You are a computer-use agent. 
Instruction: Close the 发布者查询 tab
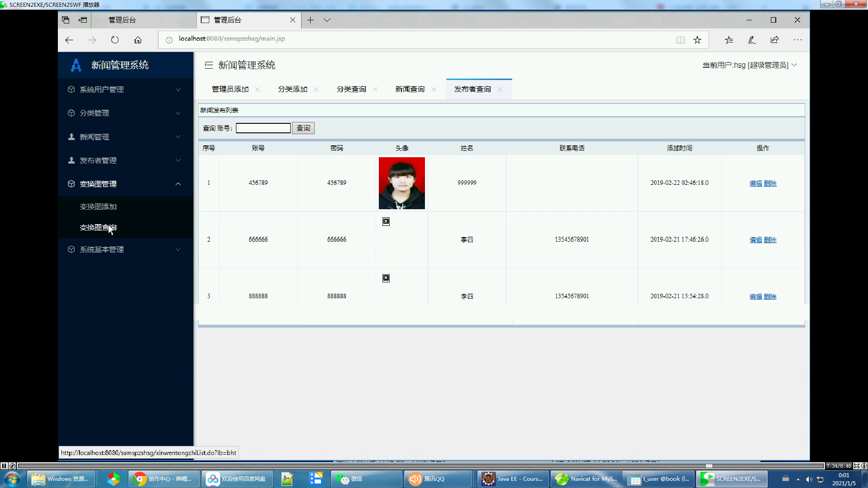pos(500,89)
